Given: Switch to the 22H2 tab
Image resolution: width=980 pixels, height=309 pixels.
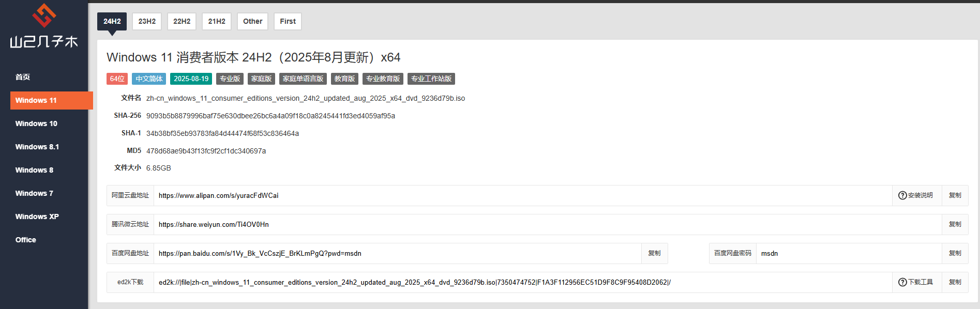Looking at the screenshot, I should tap(182, 21).
